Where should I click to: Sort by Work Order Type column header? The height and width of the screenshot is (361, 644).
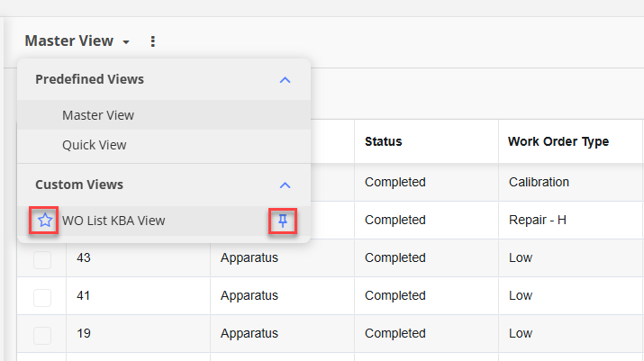(558, 141)
